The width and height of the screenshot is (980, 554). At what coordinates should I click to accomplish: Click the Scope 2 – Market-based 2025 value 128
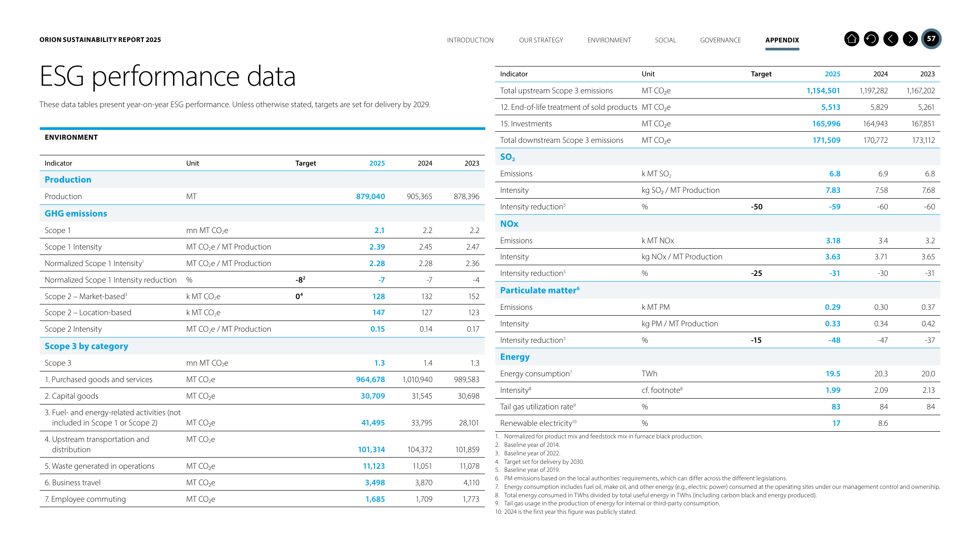tap(378, 296)
